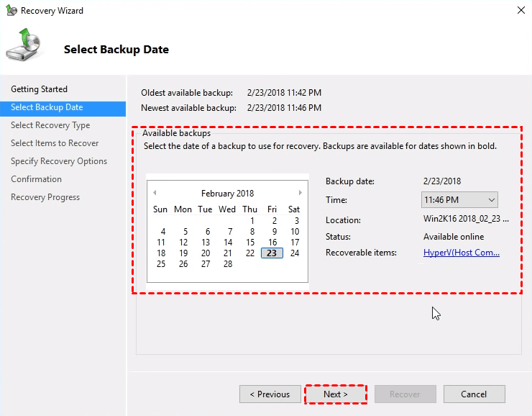This screenshot has height=416, width=532.
Task: Click the Location label
Action: 343,220
